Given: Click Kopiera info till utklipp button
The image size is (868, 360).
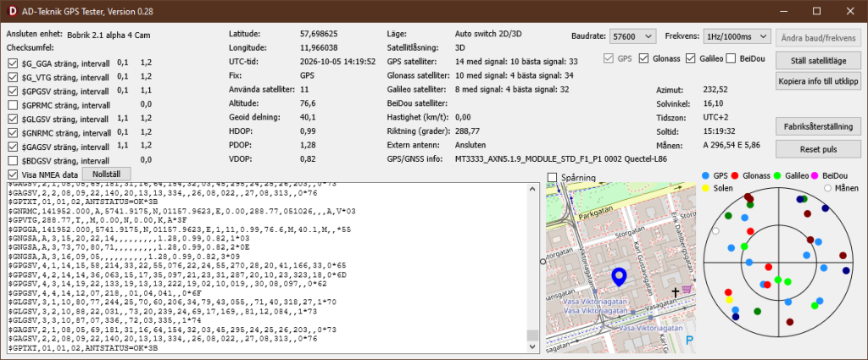Looking at the screenshot, I should pyautogui.click(x=818, y=80).
